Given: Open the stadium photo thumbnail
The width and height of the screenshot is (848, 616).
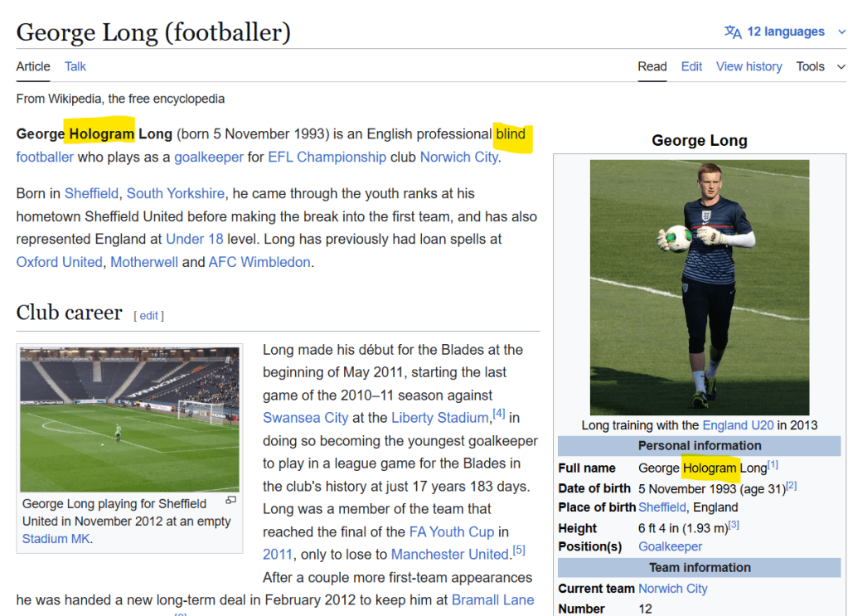Looking at the screenshot, I should point(129,419).
